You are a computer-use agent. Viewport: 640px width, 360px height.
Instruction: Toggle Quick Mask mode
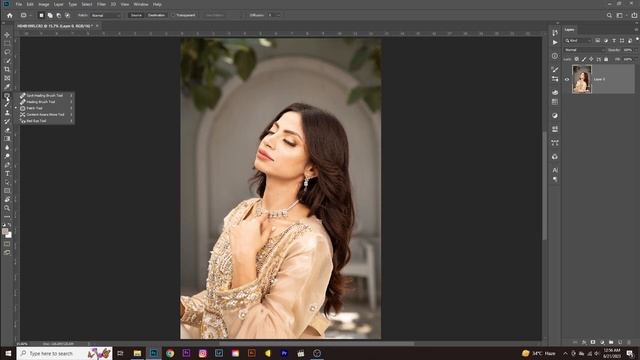click(7, 244)
